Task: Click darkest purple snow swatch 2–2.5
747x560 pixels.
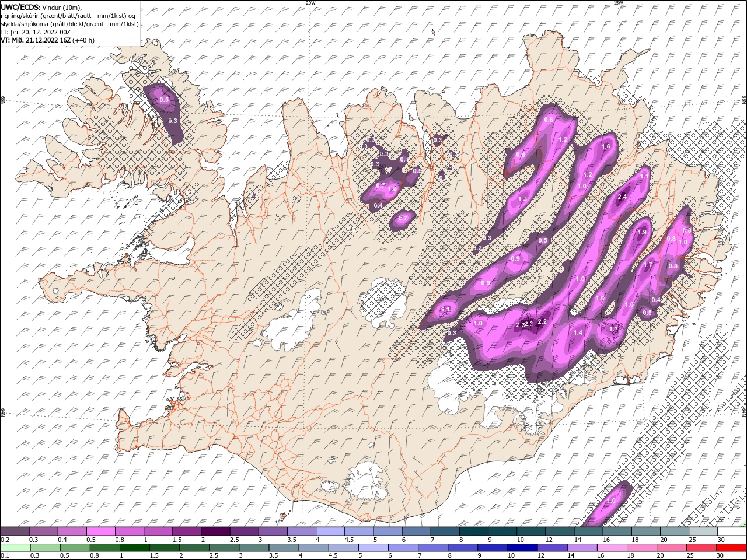Action: (215, 531)
